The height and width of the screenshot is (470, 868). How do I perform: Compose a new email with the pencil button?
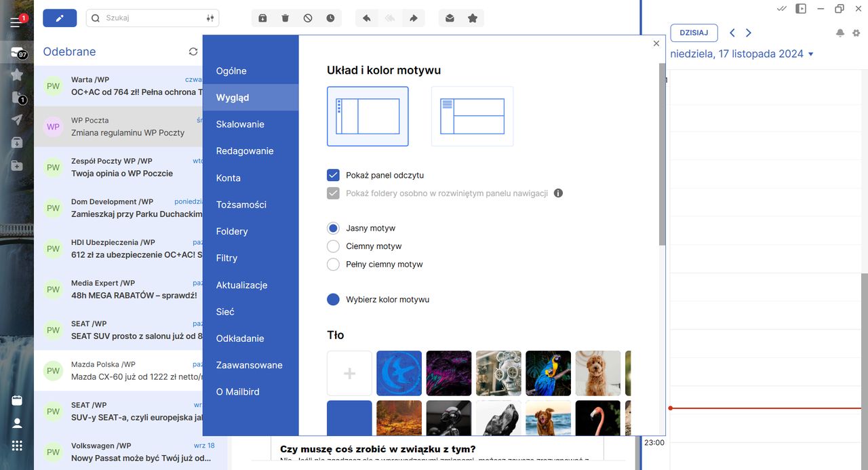click(x=60, y=18)
